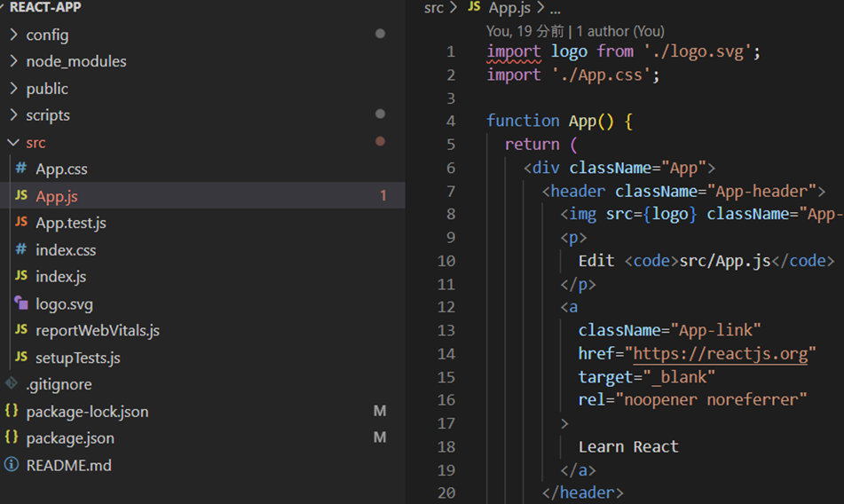Expand the node_modules folder chevron
This screenshot has height=504, width=844.
13,60
